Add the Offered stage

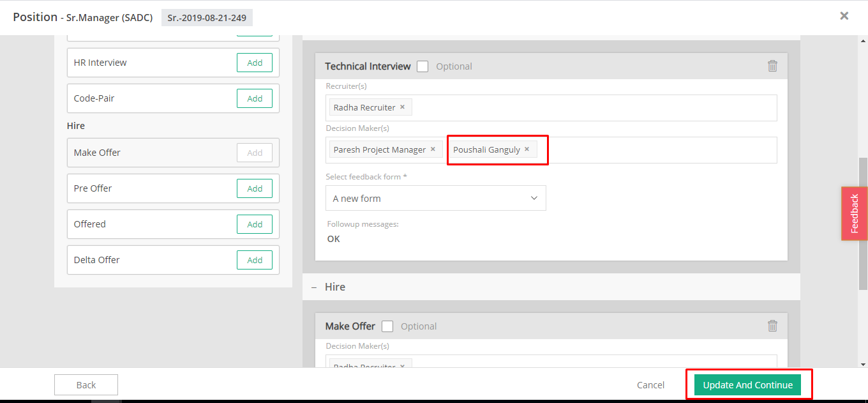click(x=255, y=224)
